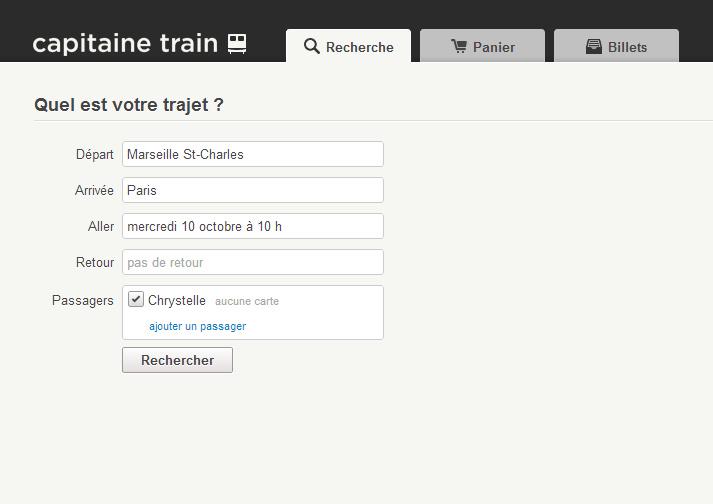Click the magnifier icon on the Recherche tab
Screen dimensions: 713x504
click(x=312, y=46)
